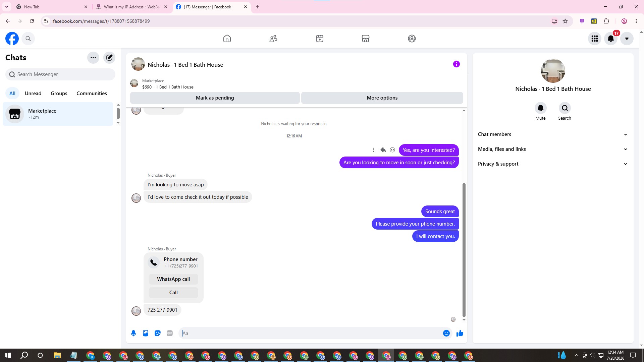Select the Unread chats filter
This screenshot has height=362, width=644.
click(x=33, y=94)
